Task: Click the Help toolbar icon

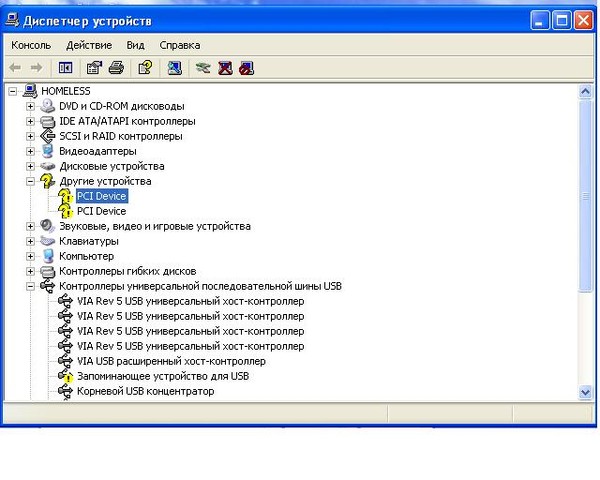Action: click(145, 68)
